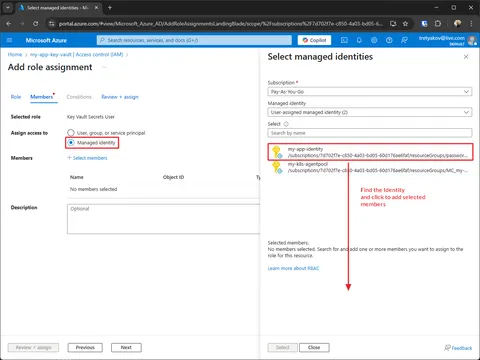480x360 pixels.
Task: Click the site information icon in address bar
Action: (x=51, y=24)
